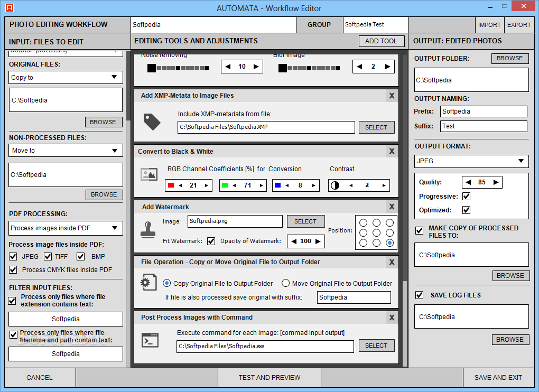Remove the Post Process Images tool
The width and height of the screenshot is (539, 392).
[392, 318]
